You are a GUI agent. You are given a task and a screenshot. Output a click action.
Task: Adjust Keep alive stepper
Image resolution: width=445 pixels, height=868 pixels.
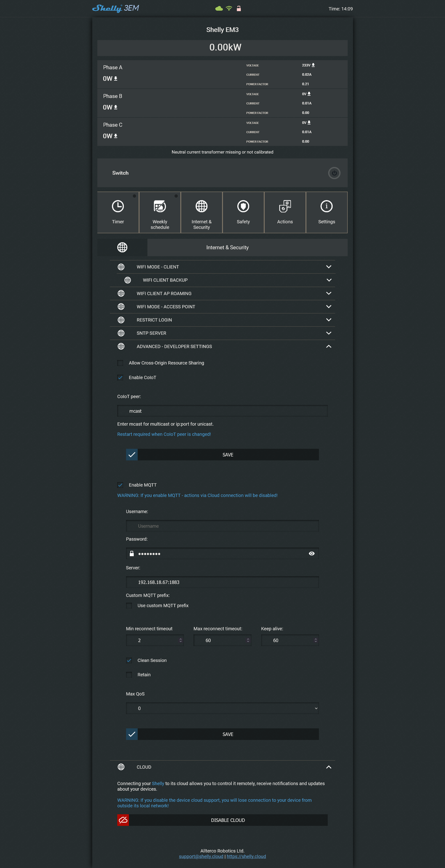[315, 640]
